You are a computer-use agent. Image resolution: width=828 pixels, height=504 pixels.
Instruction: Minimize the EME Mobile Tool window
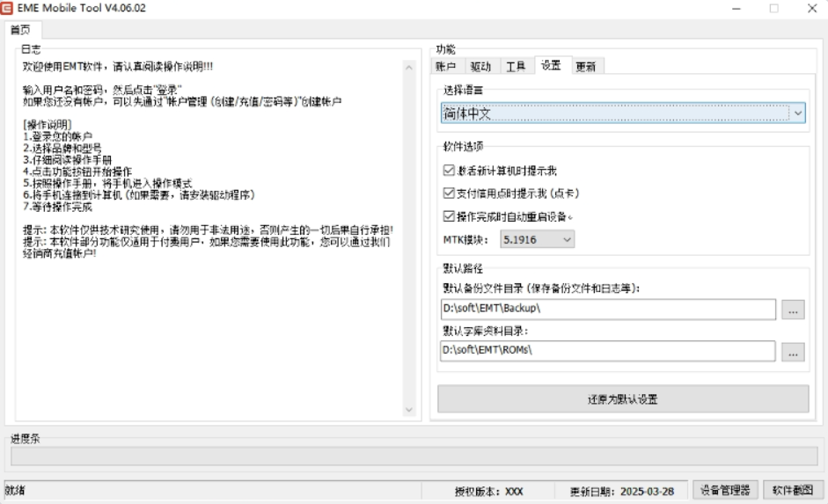(736, 9)
